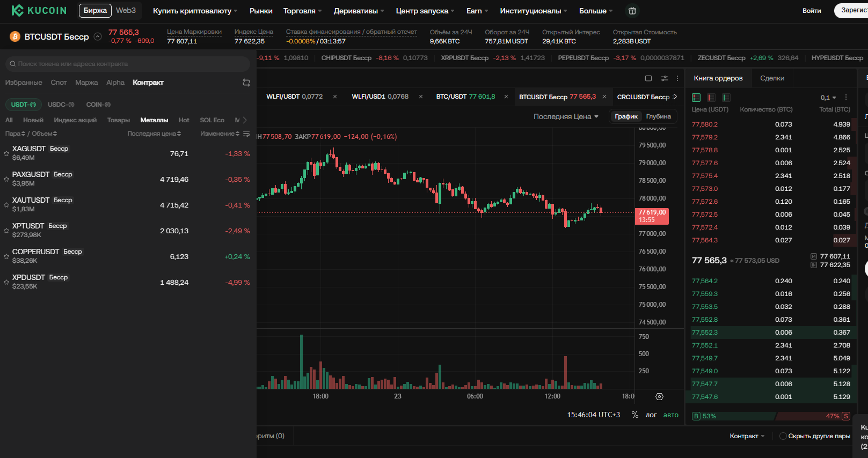Open the gift rewards icon in header
Screen dimensions: 868x458
632,11
